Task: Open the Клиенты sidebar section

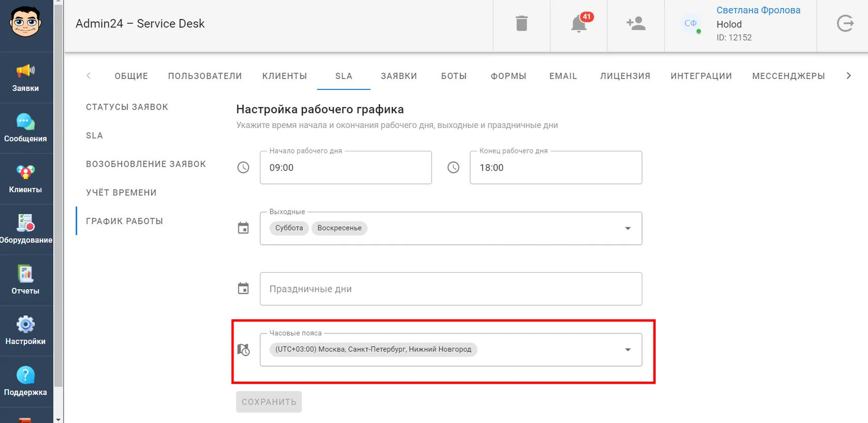Action: click(x=25, y=179)
